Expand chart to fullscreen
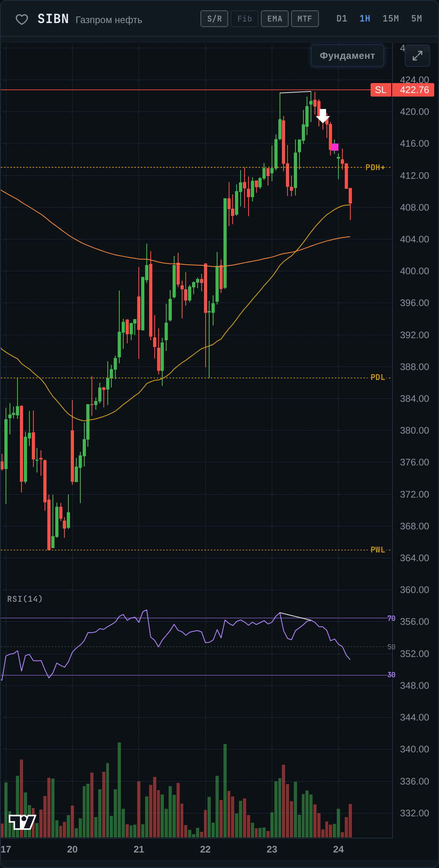This screenshot has width=439, height=868. tap(417, 56)
